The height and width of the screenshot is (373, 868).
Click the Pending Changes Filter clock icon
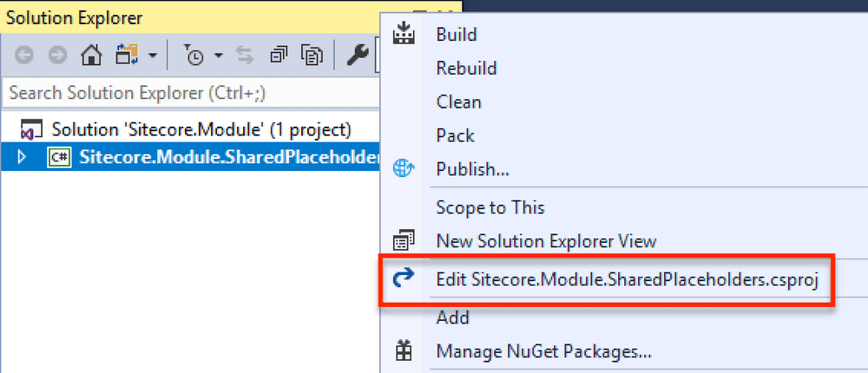[195, 56]
